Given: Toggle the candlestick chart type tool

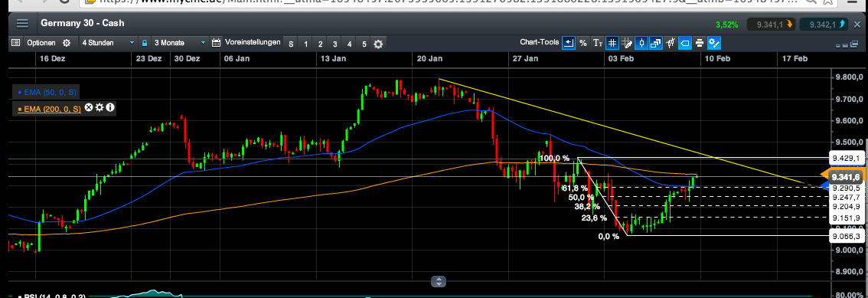Looking at the screenshot, I should [641, 43].
